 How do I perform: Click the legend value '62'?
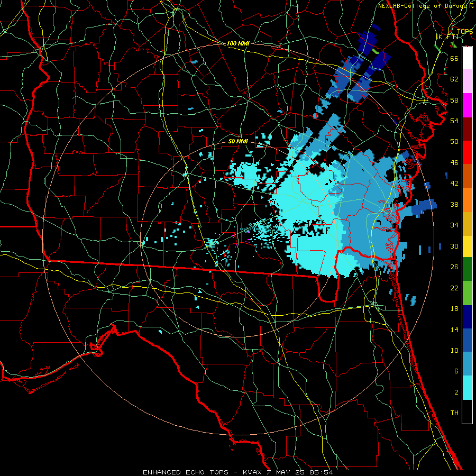(454, 79)
